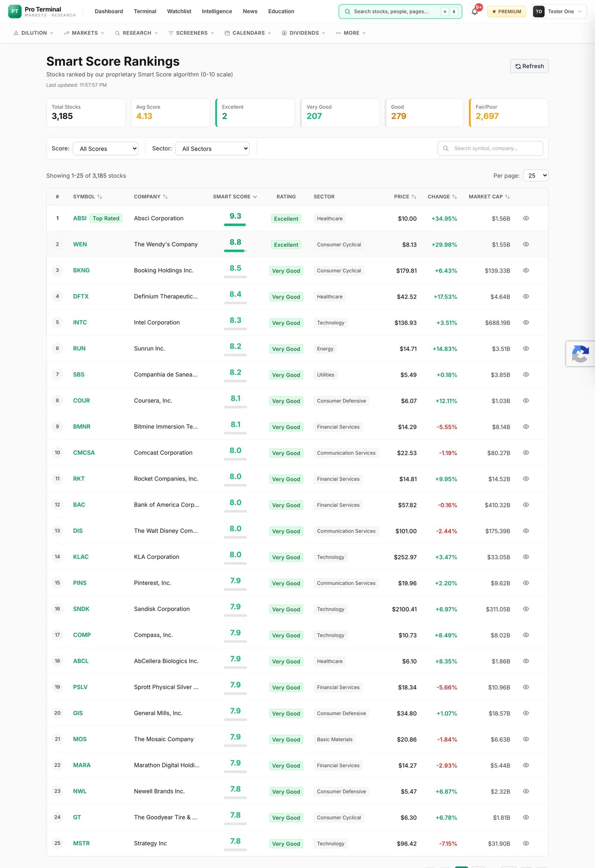Click the eye icon for DFTX row

coord(525,296)
